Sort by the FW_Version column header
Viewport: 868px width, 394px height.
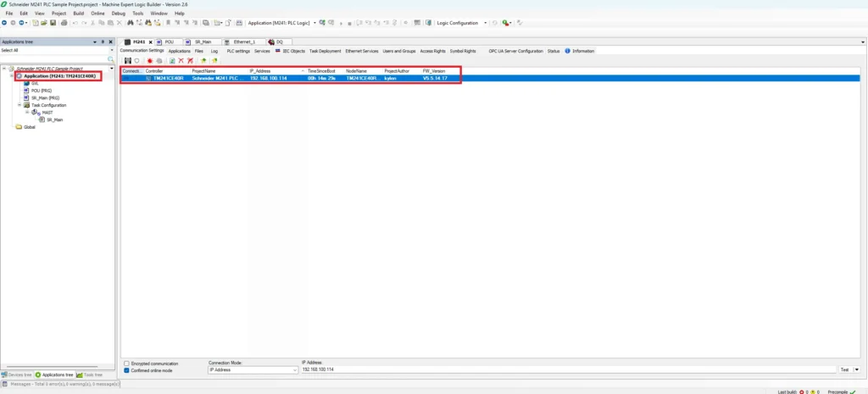click(x=434, y=71)
